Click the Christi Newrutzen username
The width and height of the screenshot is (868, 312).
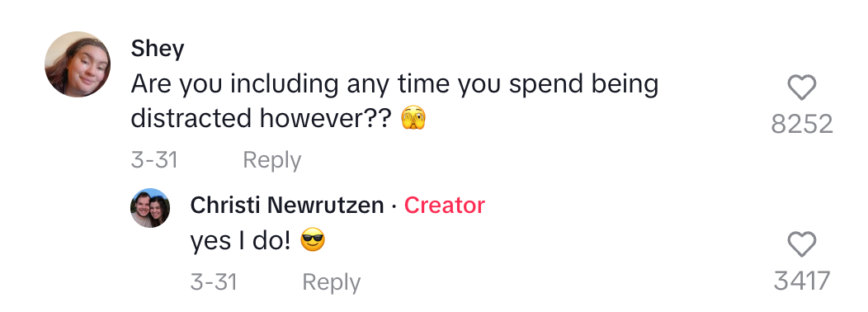[x=287, y=206]
